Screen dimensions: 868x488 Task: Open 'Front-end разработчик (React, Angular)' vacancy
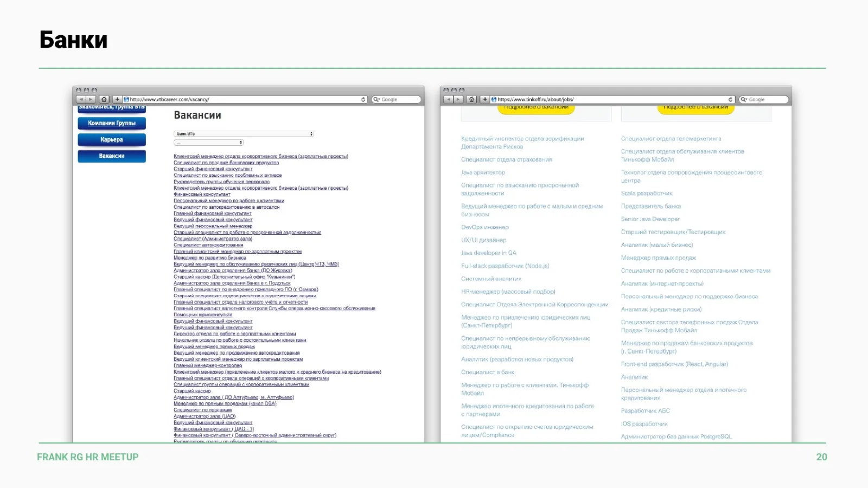(x=674, y=364)
